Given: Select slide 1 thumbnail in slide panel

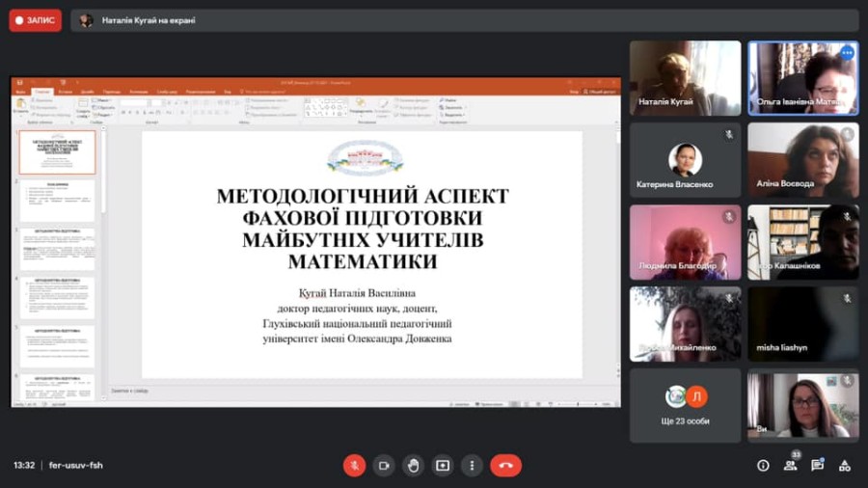Looking at the screenshot, I should [x=57, y=152].
